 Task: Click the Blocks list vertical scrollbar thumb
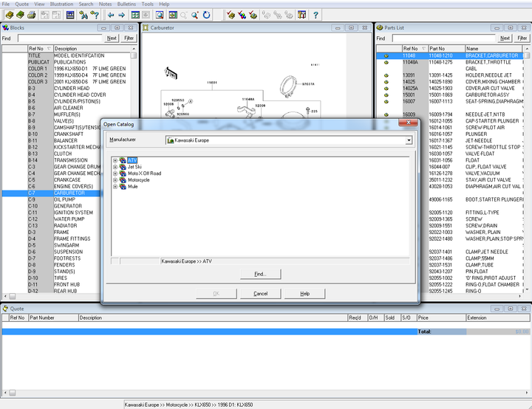[x=134, y=55]
